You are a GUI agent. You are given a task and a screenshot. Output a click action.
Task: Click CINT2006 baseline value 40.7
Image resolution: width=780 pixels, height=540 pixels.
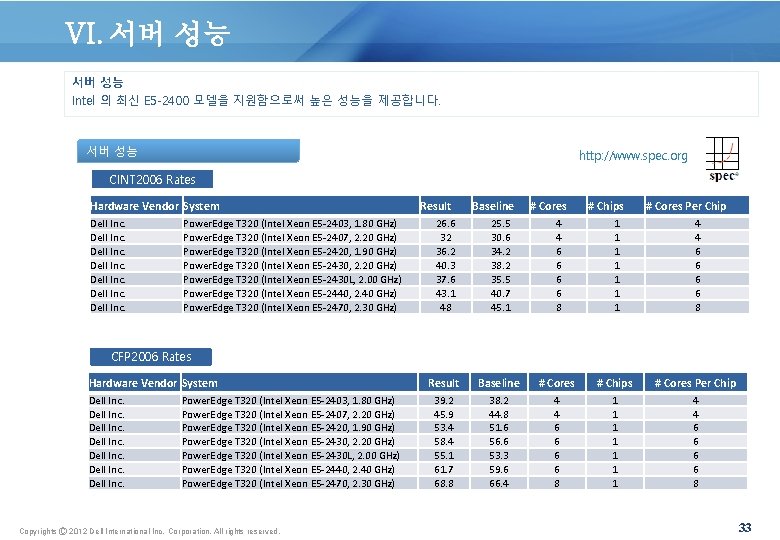pos(500,293)
